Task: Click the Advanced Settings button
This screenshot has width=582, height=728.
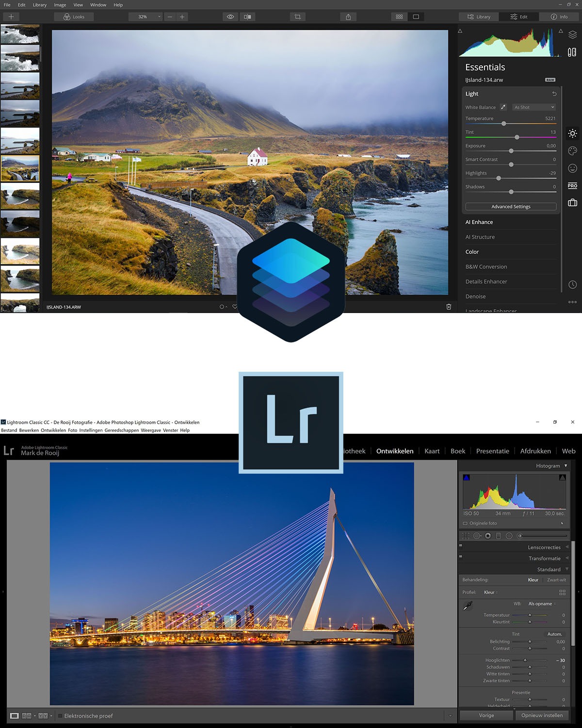Action: pos(511,206)
